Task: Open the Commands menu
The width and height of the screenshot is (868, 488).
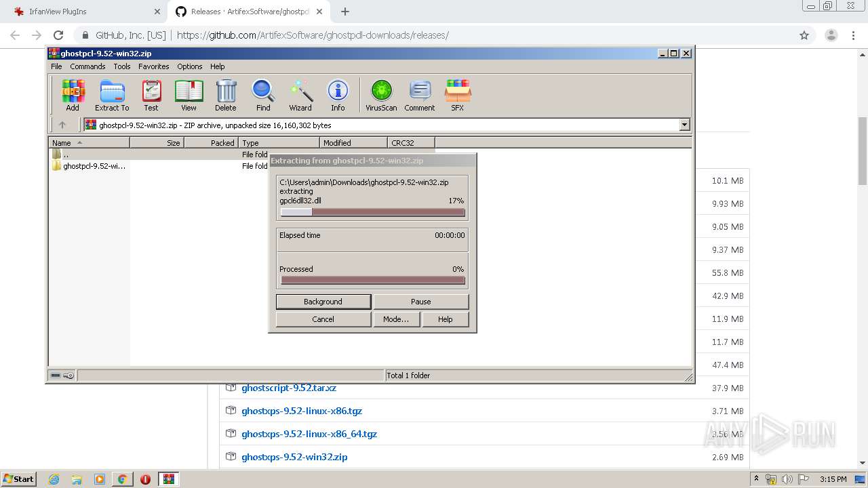Action: pyautogui.click(x=87, y=66)
